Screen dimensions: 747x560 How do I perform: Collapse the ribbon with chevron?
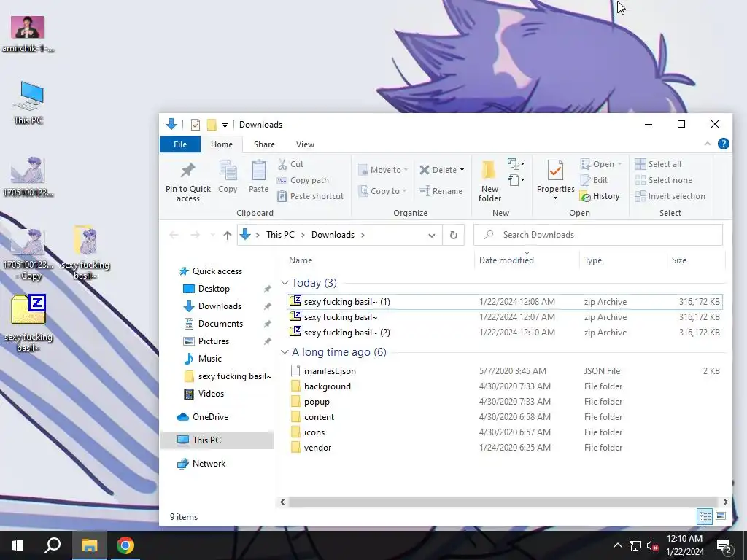point(707,144)
